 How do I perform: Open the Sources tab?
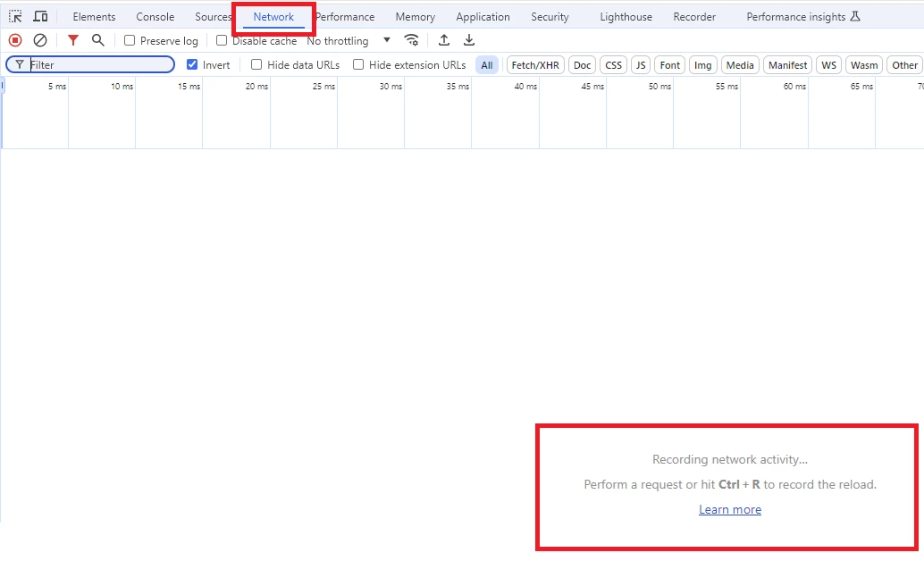point(214,17)
